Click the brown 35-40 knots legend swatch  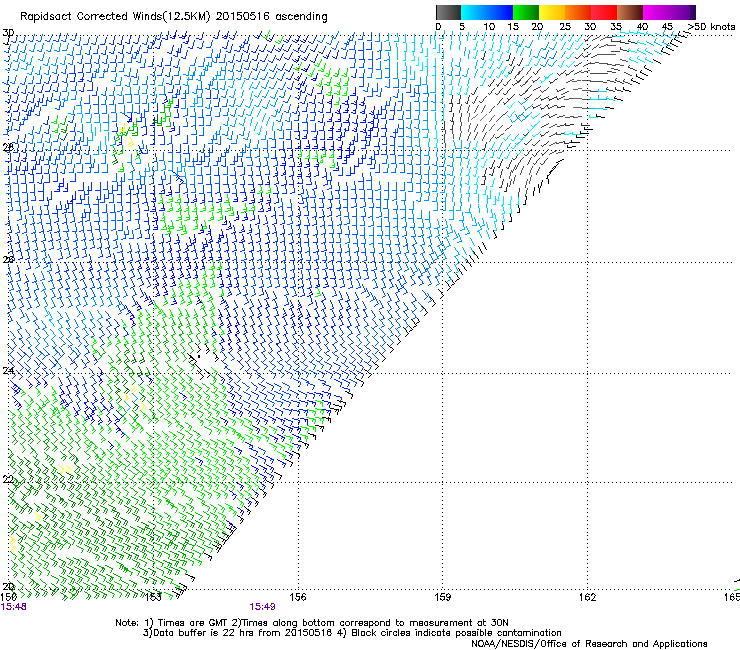(630, 12)
